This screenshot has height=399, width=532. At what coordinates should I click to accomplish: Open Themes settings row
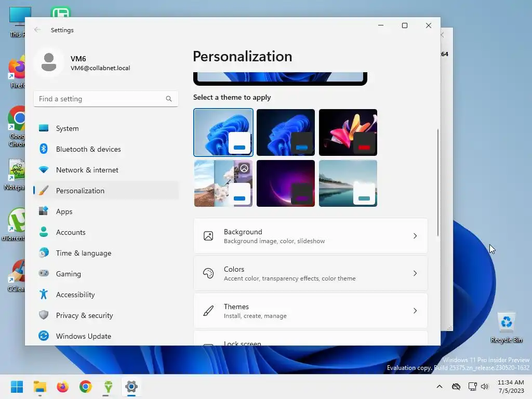click(x=311, y=311)
